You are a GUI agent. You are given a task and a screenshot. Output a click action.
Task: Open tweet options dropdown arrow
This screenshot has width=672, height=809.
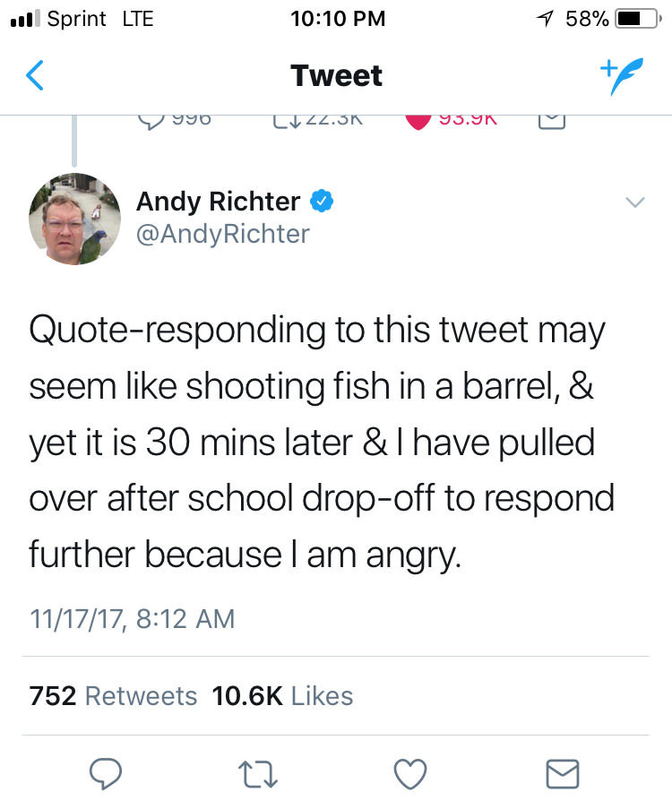coord(634,203)
